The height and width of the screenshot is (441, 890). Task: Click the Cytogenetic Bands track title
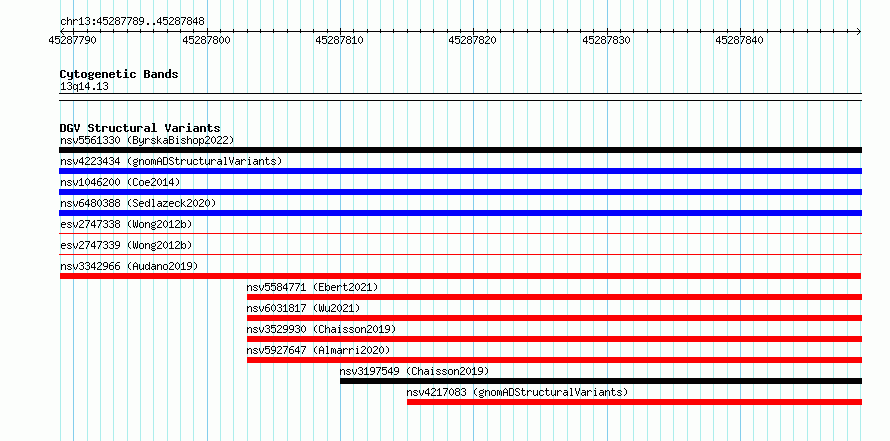coord(119,74)
